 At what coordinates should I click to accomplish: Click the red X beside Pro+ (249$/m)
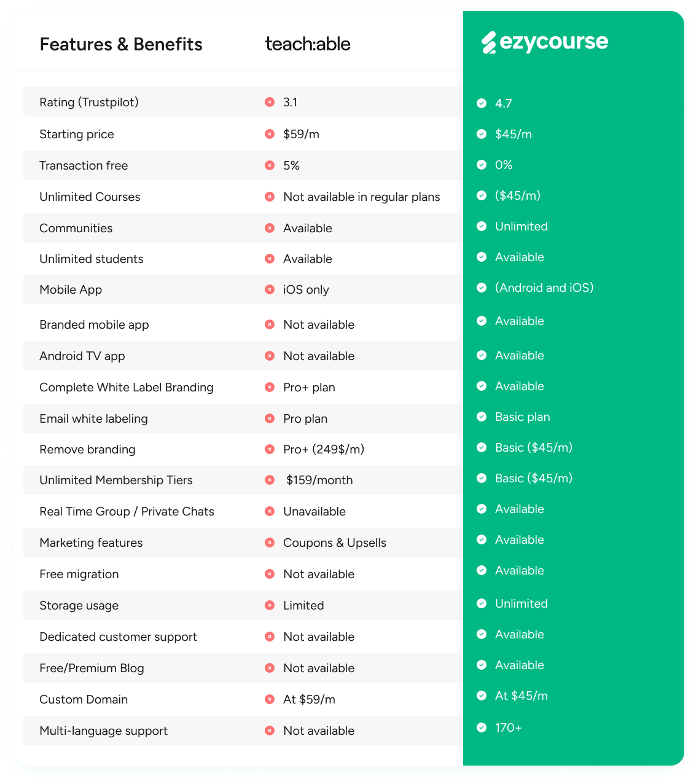click(x=270, y=449)
